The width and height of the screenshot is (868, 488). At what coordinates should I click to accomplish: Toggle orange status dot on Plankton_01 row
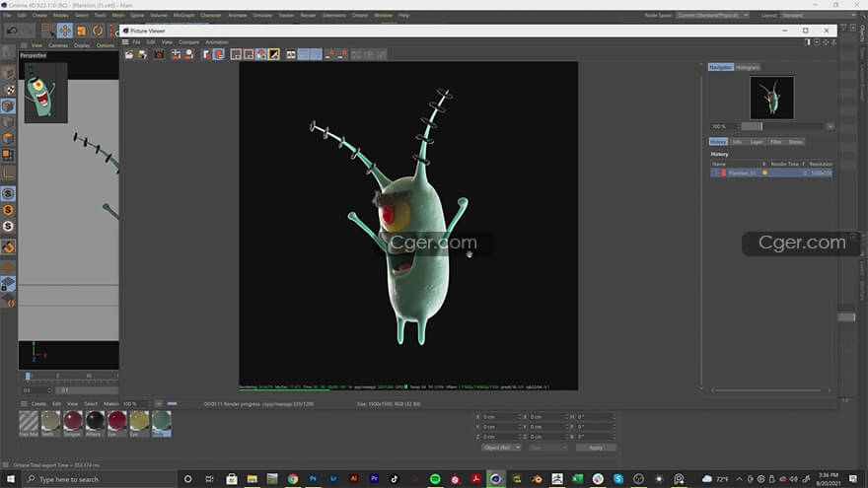(765, 174)
